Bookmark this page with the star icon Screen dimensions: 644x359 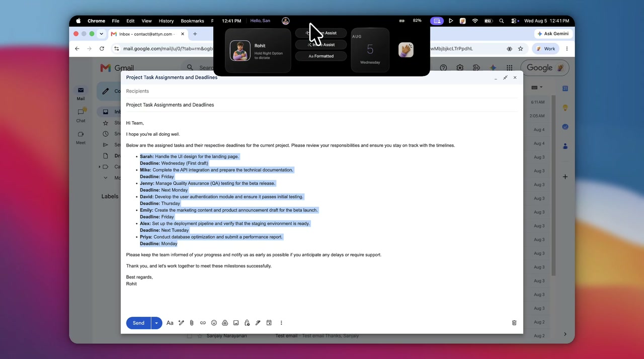(520, 49)
